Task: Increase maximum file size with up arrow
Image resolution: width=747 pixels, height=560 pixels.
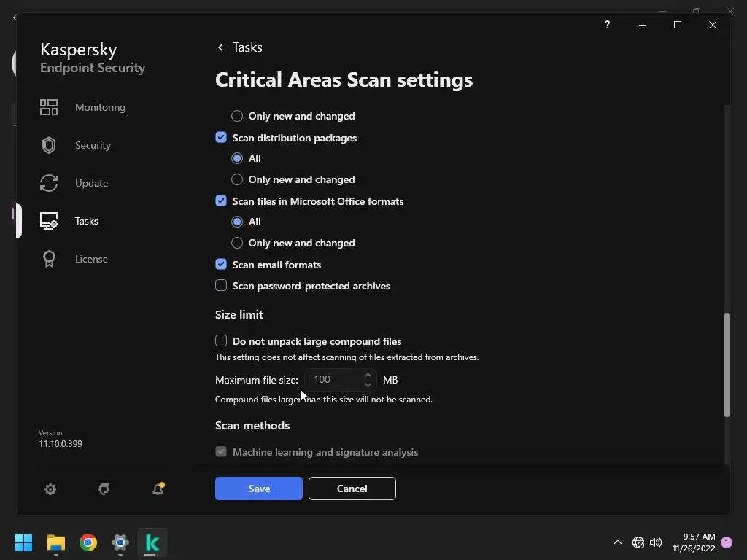Action: coord(368,375)
